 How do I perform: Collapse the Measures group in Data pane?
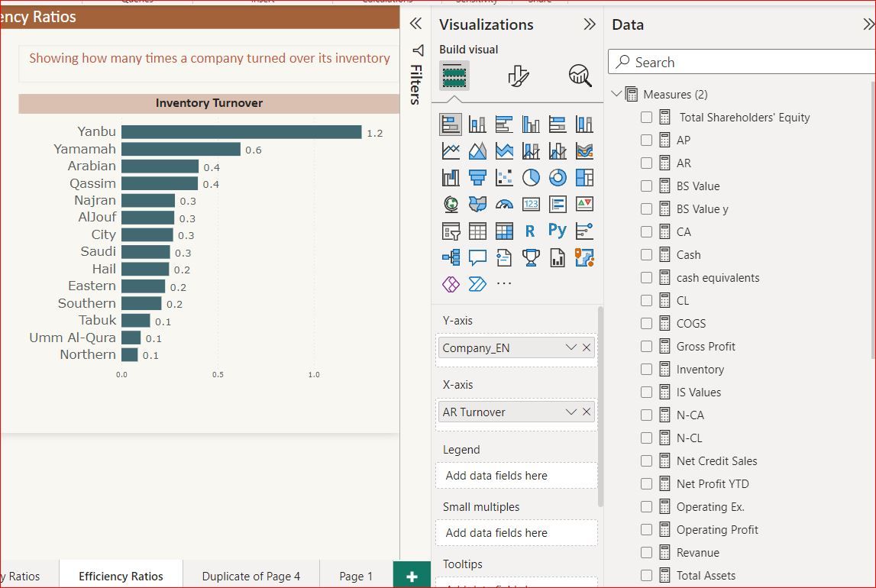616,93
